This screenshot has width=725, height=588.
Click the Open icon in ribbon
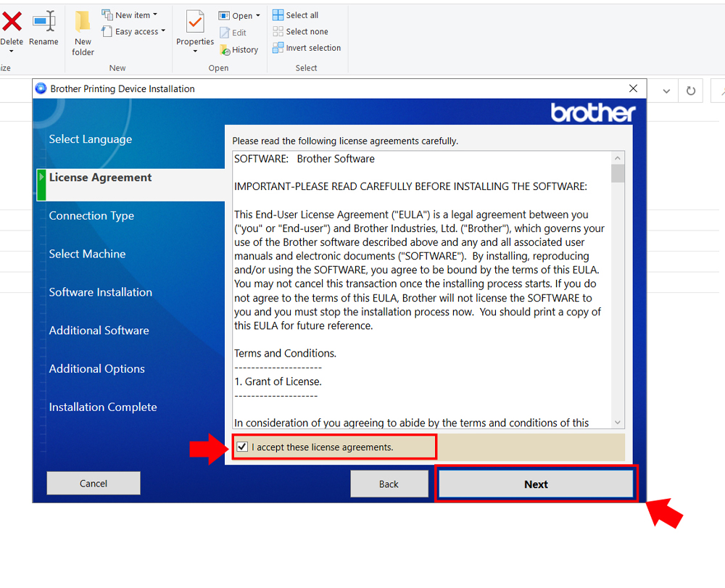click(224, 16)
